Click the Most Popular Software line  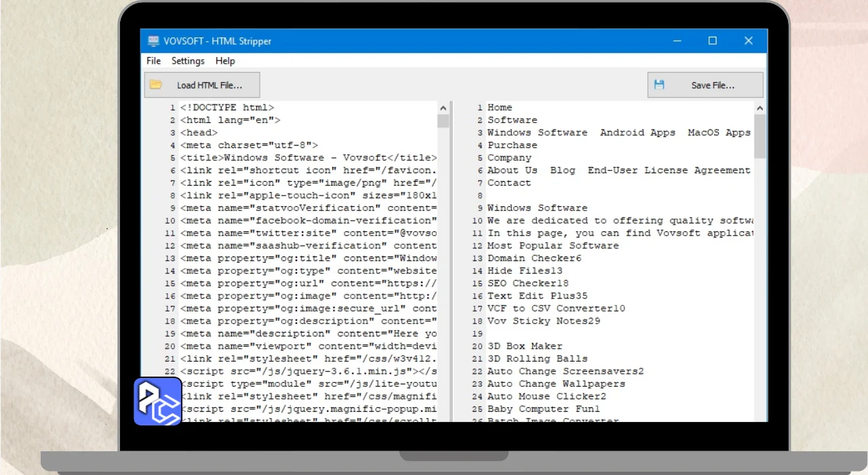tap(553, 246)
